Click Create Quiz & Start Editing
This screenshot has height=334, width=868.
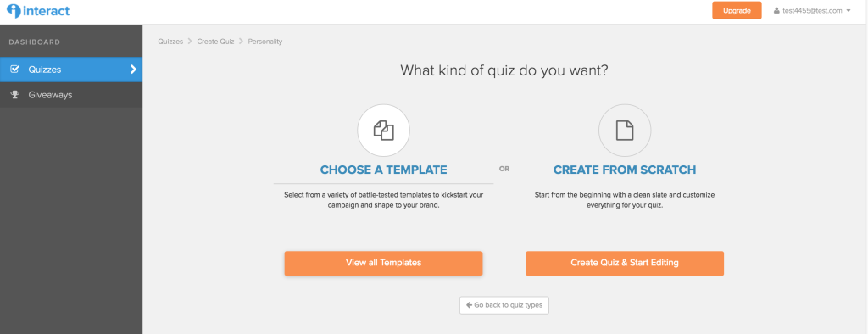tap(625, 263)
